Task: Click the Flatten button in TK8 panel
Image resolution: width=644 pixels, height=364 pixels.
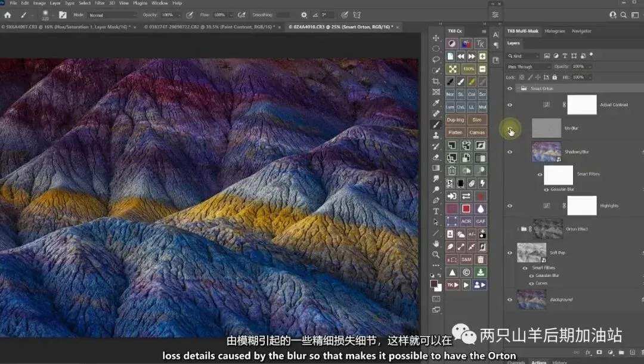Action: pos(455,132)
